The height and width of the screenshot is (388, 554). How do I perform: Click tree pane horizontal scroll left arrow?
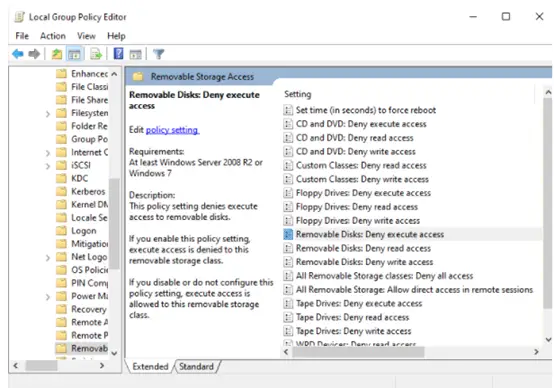click(16, 365)
